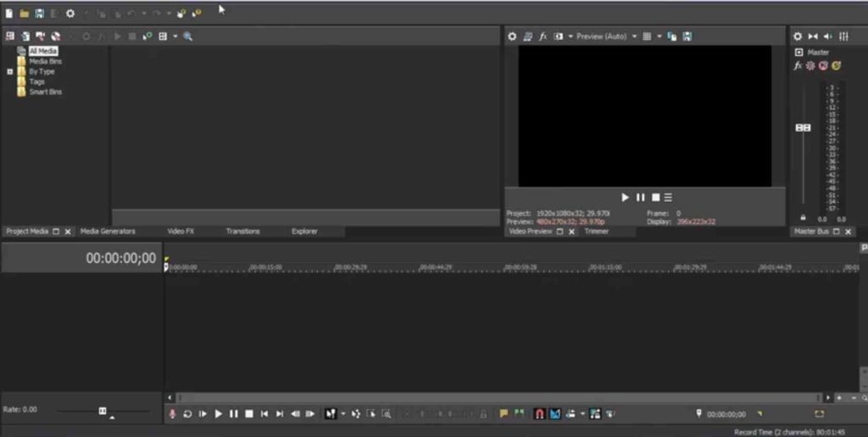The width and height of the screenshot is (868, 437).
Task: Open the edit tool selection dropdown arrow
Action: (342, 414)
